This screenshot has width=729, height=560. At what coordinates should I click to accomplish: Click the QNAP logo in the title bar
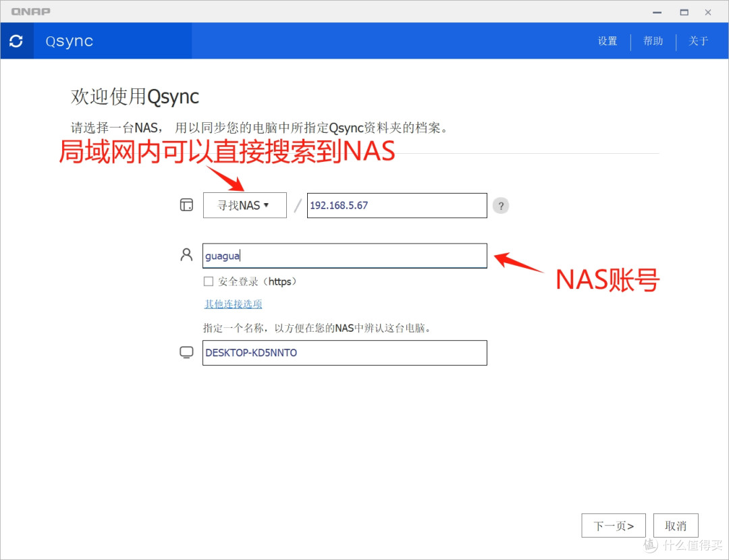pos(30,11)
